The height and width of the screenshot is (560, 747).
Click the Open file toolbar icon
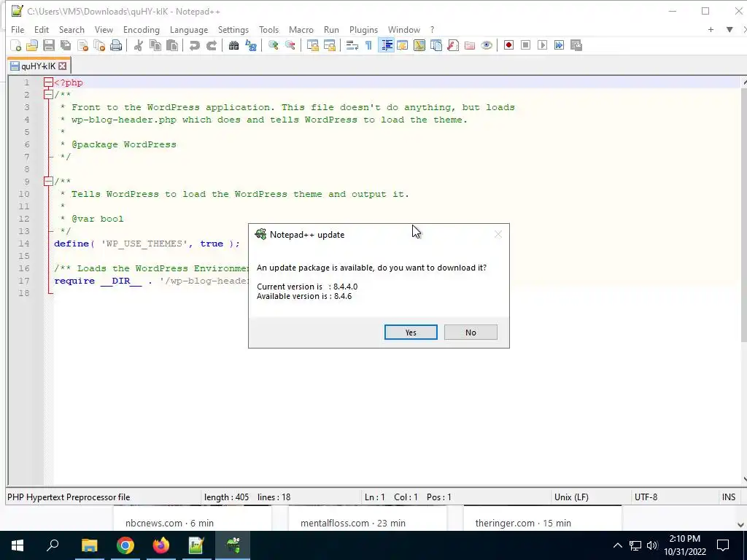[x=32, y=46]
